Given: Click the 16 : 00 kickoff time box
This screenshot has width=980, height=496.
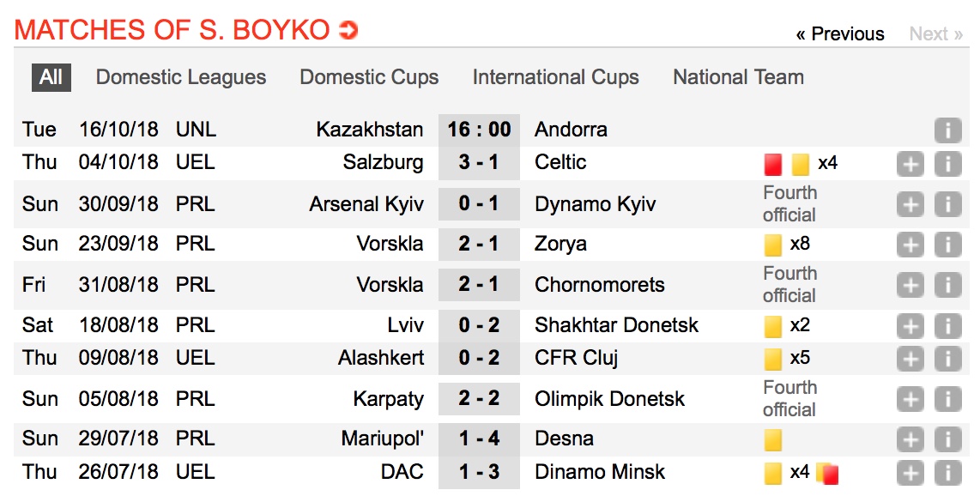Looking at the screenshot, I should pos(479,130).
